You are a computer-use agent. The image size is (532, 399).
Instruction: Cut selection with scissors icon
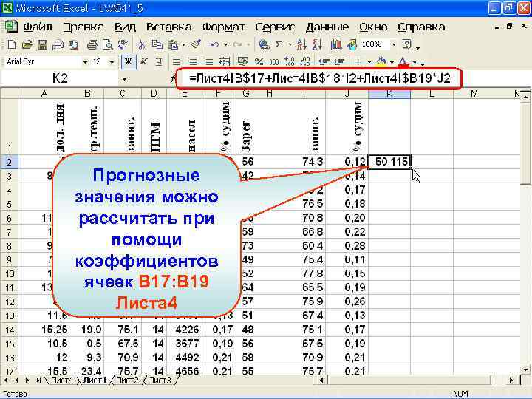click(x=141, y=44)
